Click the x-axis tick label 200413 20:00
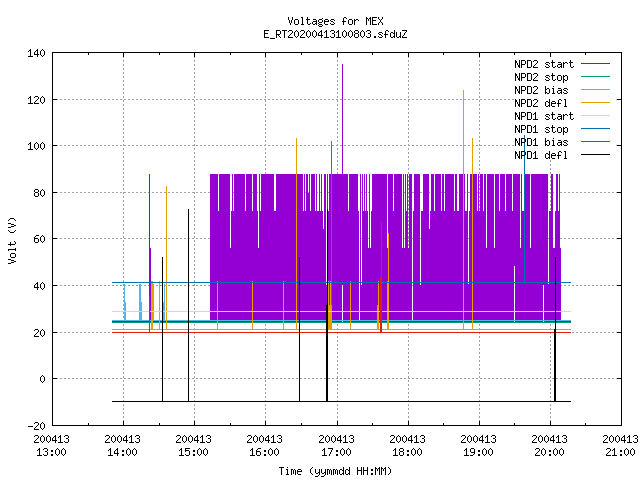The width and height of the screenshot is (640, 480). tap(549, 446)
